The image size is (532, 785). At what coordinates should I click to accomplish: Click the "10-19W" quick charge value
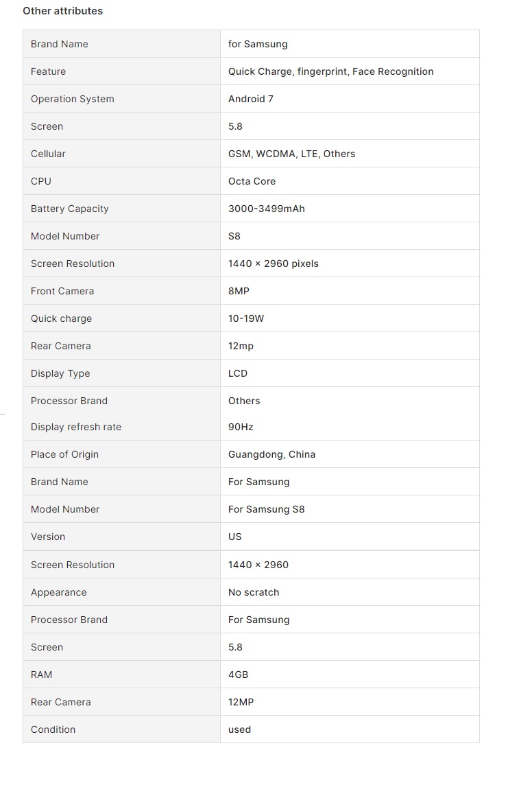(x=246, y=318)
